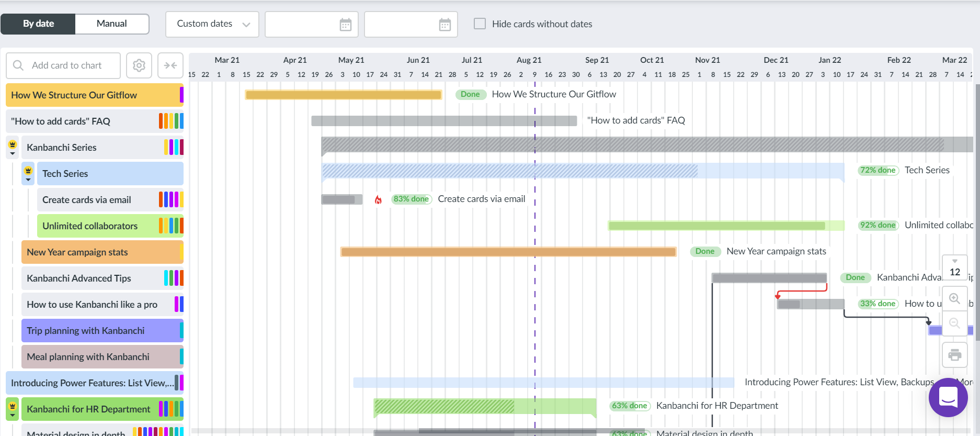Open the end date calendar picker

click(x=445, y=25)
